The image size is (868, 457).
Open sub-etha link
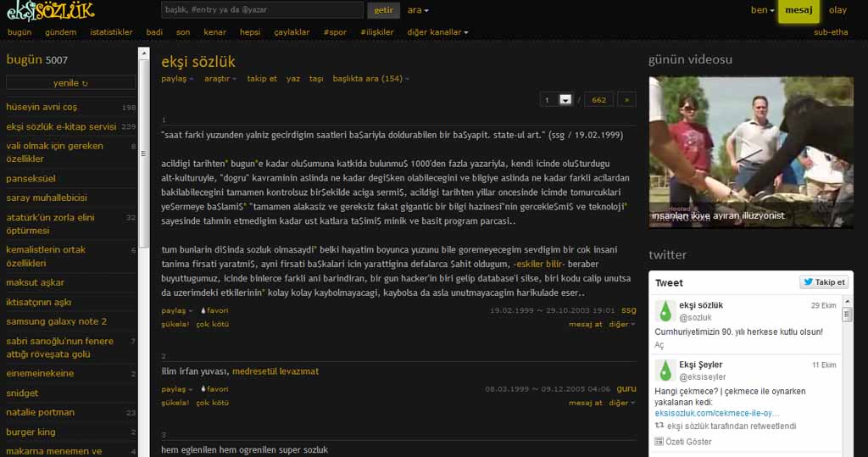pos(831,32)
